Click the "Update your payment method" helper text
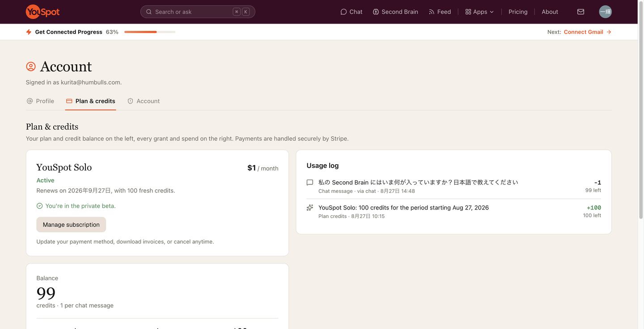Image resolution: width=644 pixels, height=329 pixels. coord(125,242)
